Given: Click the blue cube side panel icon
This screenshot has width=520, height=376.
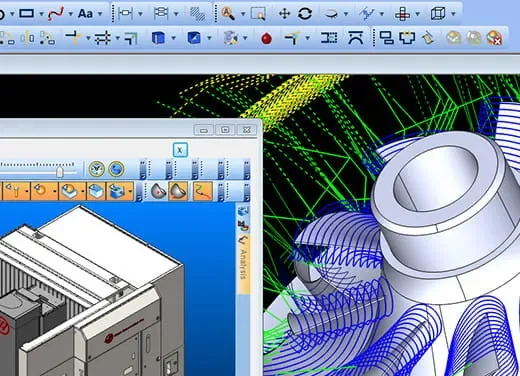Looking at the screenshot, I should 243,211.
